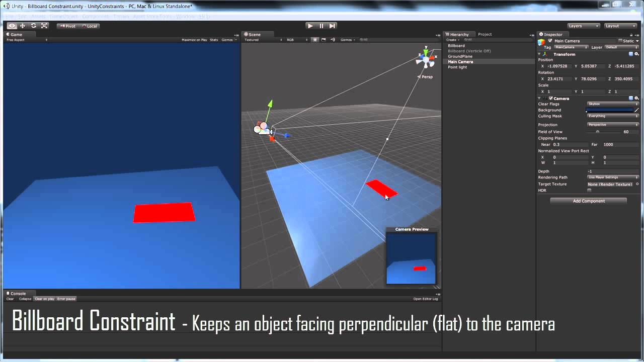Pause the game playback
644x362 pixels.
point(321,26)
